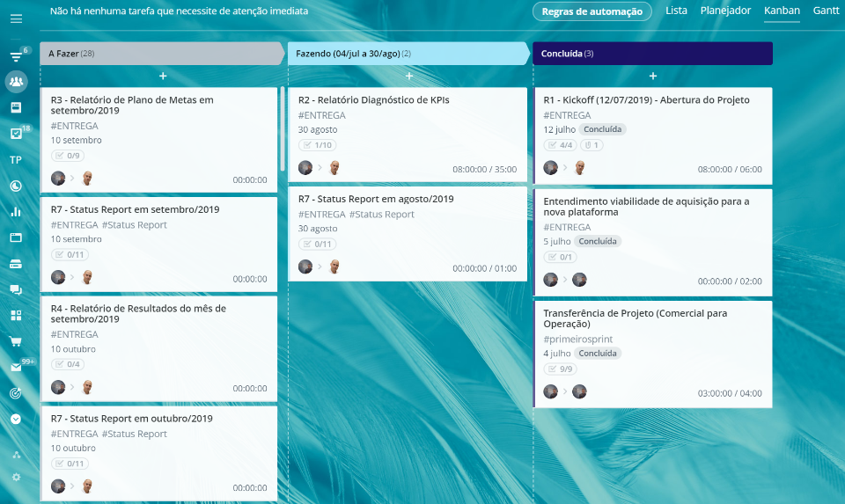Open the target goals icon
845x504 pixels.
pyautogui.click(x=16, y=393)
